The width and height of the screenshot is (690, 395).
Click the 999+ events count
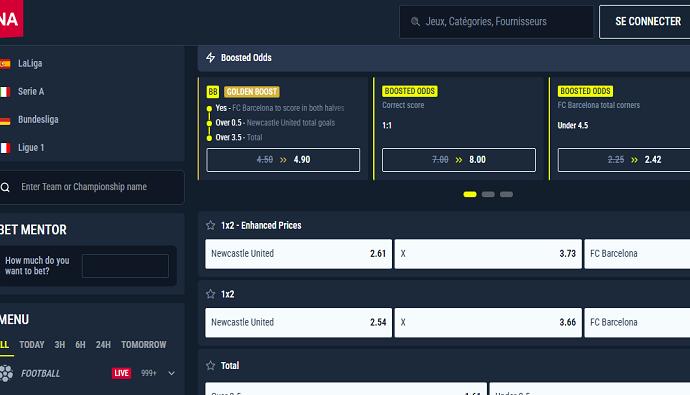coord(149,373)
